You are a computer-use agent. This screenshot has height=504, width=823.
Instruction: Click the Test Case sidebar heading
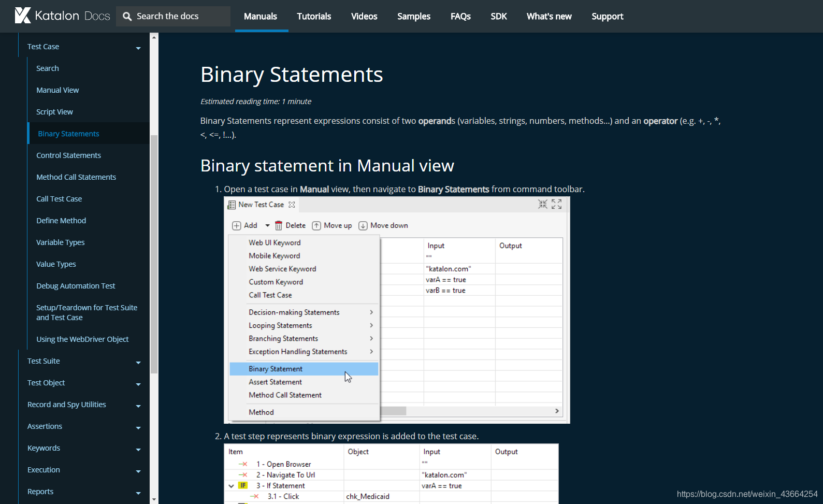pos(43,47)
